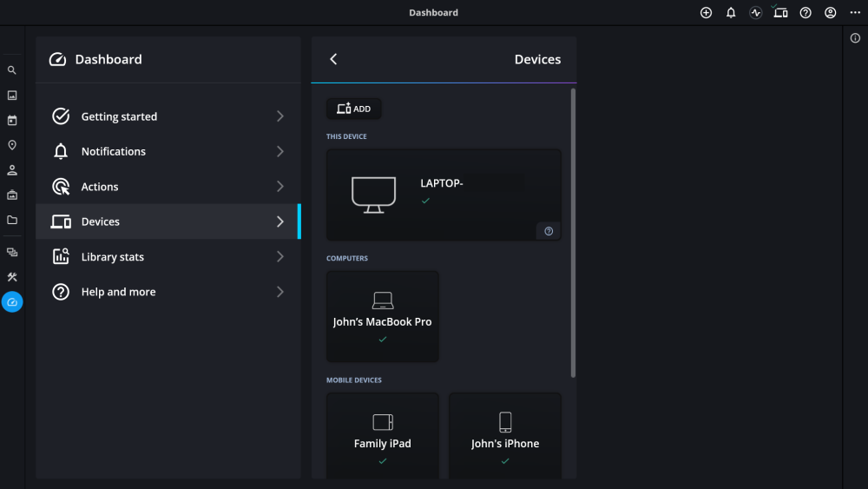Click the help icon on the LAPTOP card
Screen dimensions: 868x489
(549, 232)
